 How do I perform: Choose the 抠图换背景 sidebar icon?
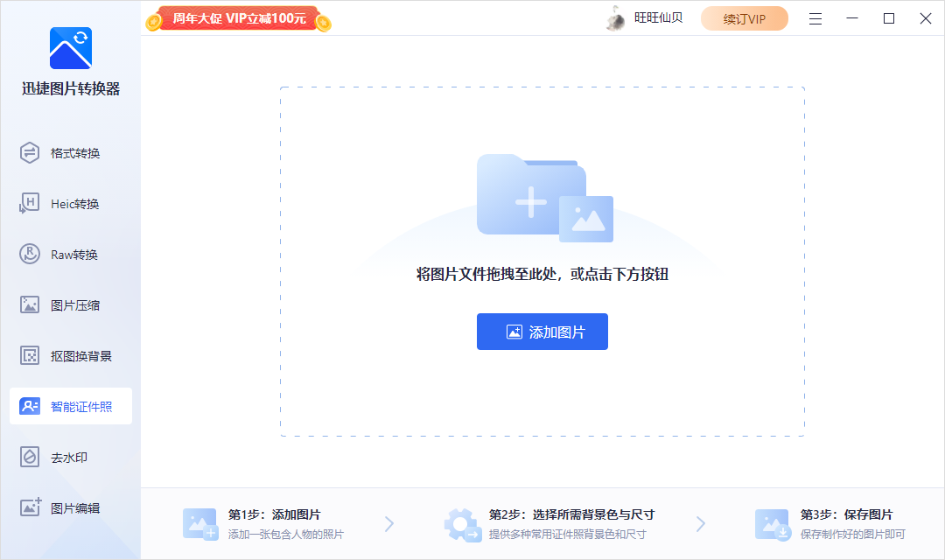coord(30,356)
